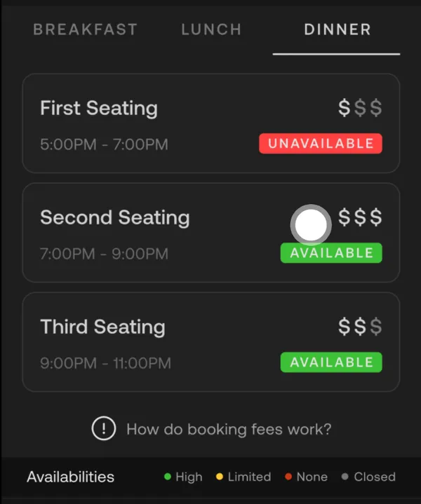This screenshot has height=504, width=421.
Task: Click the 9:00PM - 11:00PM time range
Action: (105, 363)
